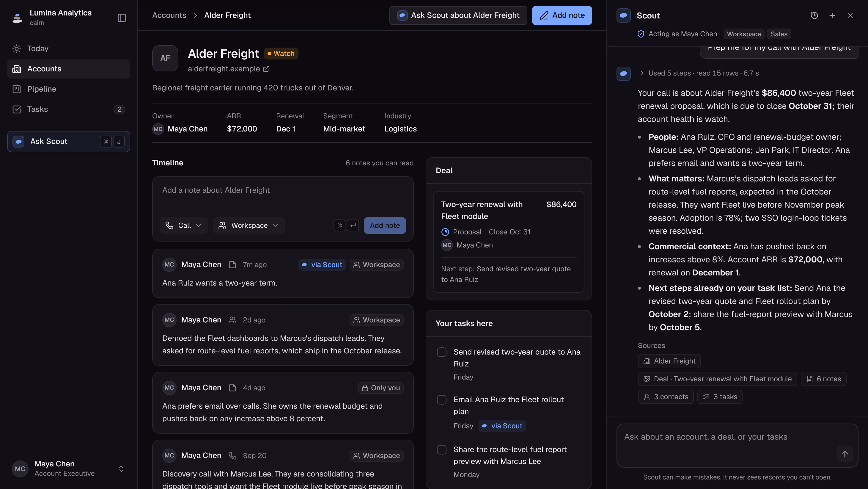Click the $72,000 ARR value
Screen dimensions: 868x489
242,129
